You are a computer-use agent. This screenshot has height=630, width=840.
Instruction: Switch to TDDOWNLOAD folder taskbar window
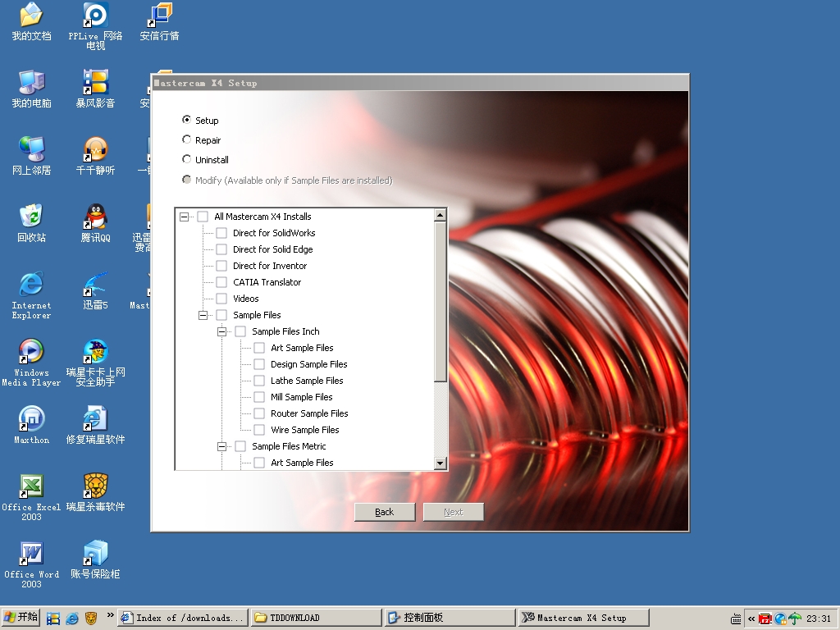click(x=316, y=618)
